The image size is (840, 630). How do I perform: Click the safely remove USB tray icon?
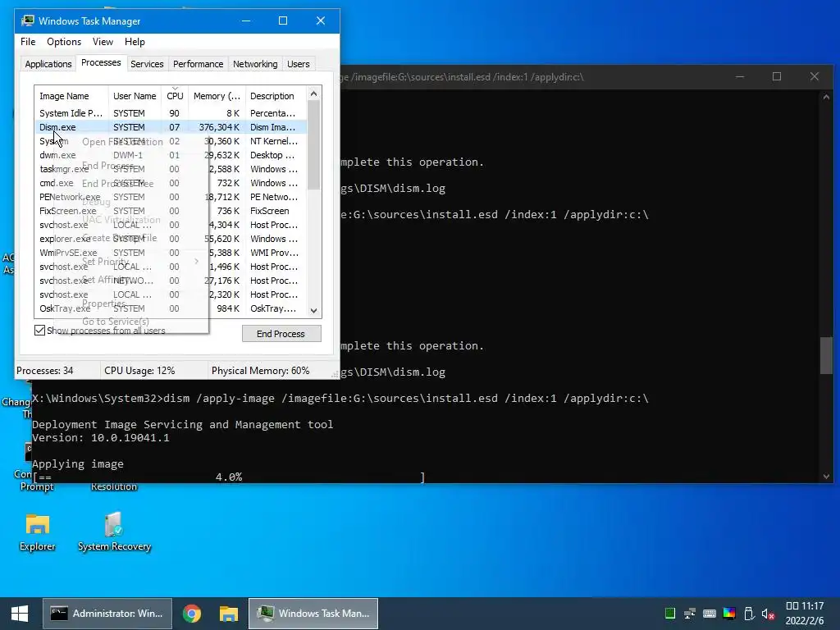pyautogui.click(x=749, y=614)
